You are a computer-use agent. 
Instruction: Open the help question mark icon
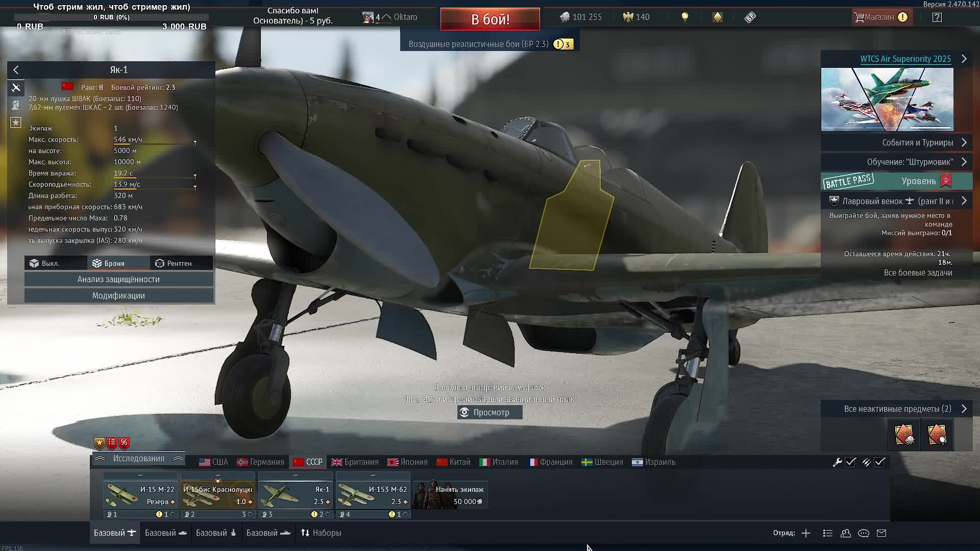click(937, 17)
